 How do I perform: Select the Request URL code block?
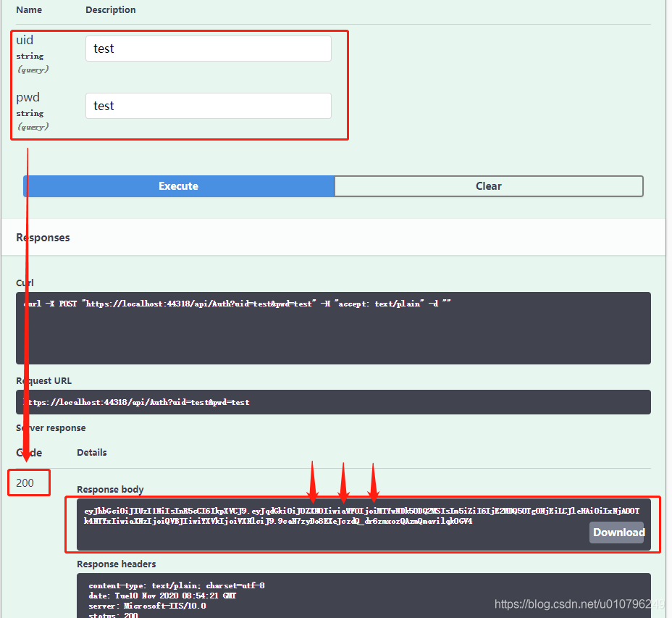pos(333,402)
